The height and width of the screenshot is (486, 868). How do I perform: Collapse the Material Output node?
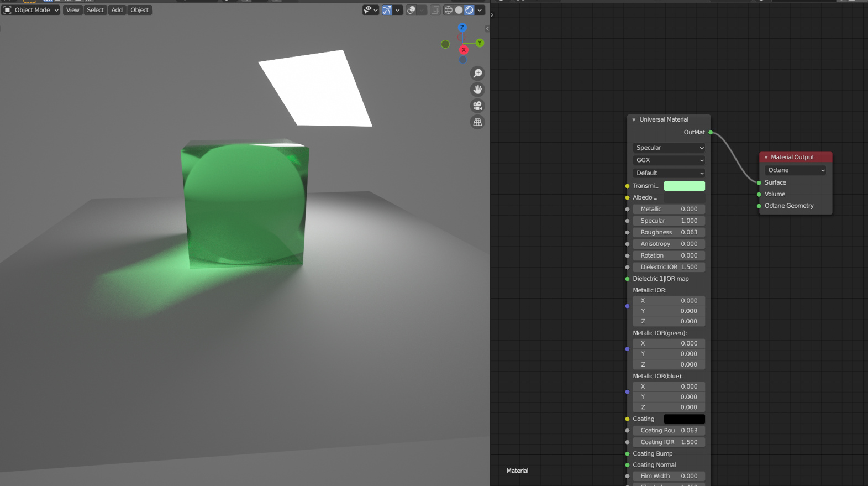[x=766, y=158]
